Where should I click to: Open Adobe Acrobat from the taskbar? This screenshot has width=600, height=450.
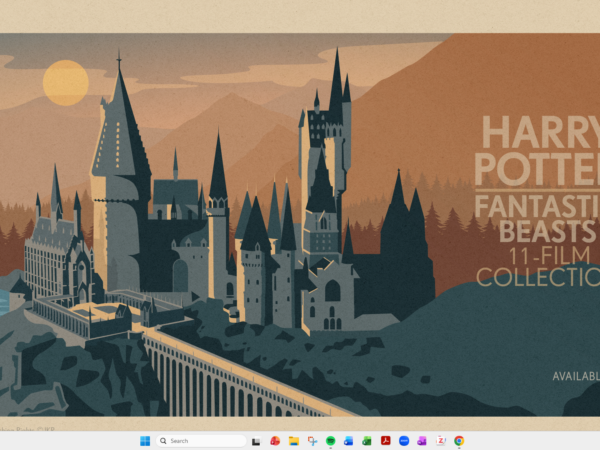(385, 441)
